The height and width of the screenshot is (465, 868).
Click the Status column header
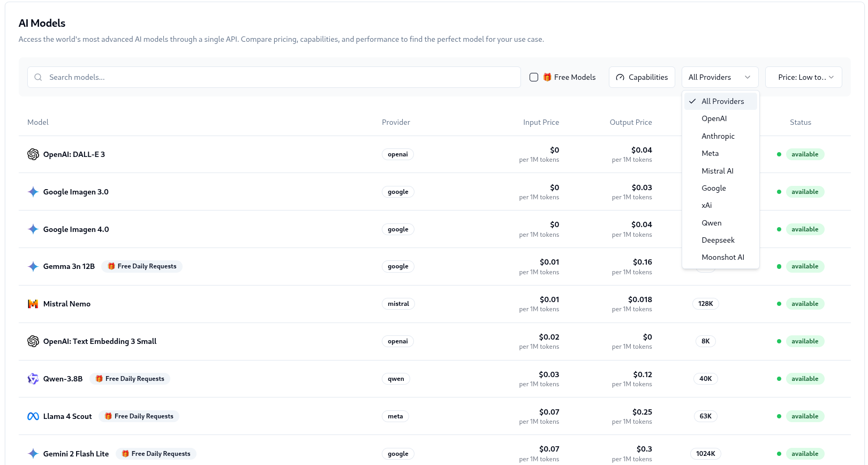(801, 122)
